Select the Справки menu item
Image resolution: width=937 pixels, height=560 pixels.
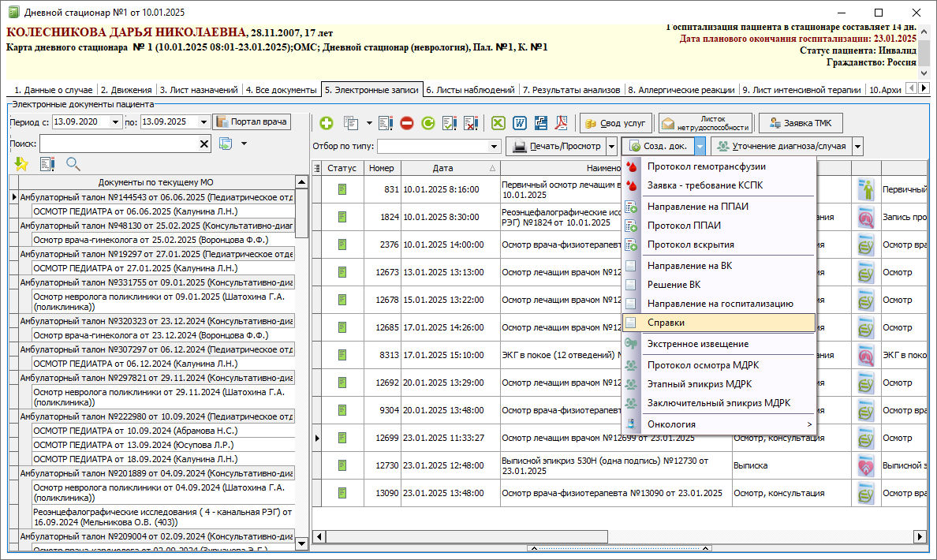tap(719, 323)
